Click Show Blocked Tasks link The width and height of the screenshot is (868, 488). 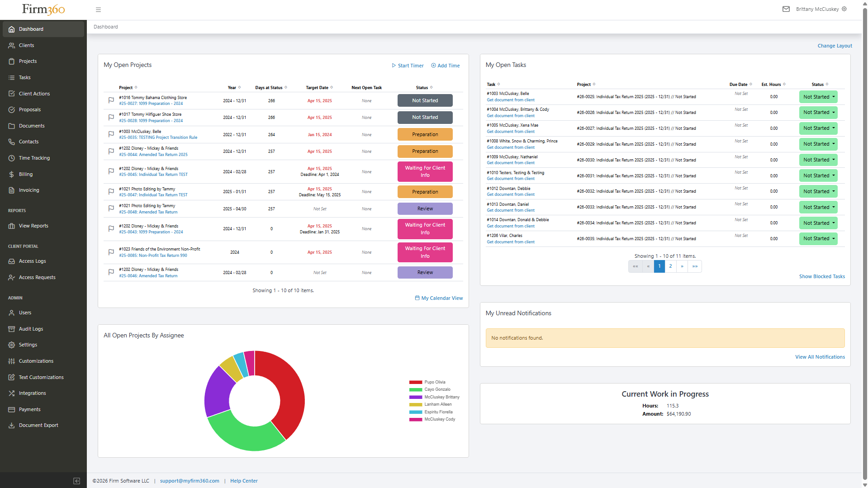coord(821,276)
